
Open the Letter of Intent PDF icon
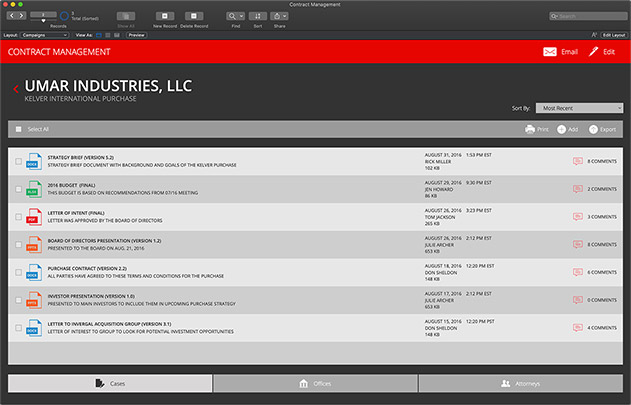[34, 216]
